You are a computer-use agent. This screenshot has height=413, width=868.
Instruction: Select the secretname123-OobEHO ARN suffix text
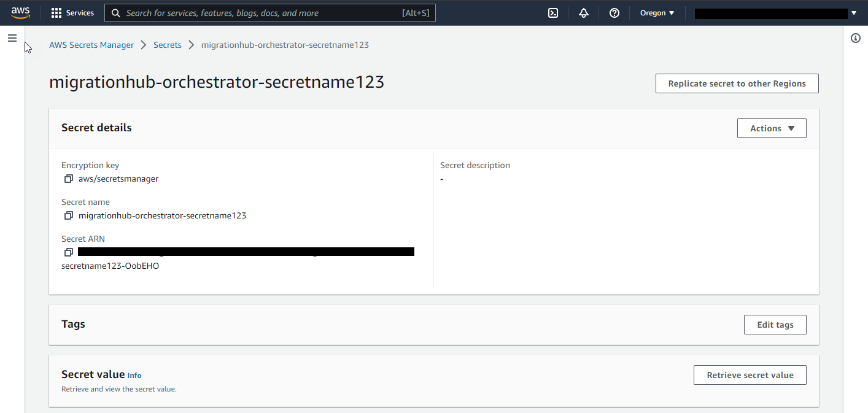(110, 266)
